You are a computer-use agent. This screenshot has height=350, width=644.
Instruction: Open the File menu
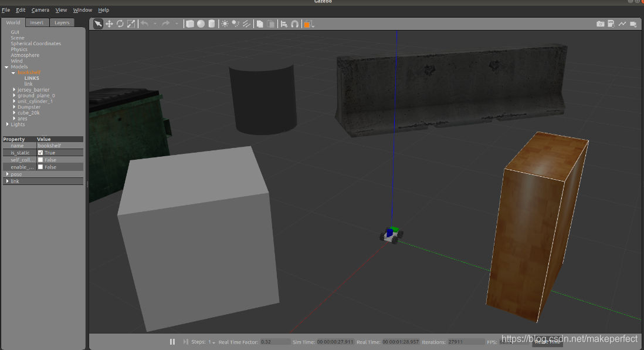pyautogui.click(x=6, y=10)
